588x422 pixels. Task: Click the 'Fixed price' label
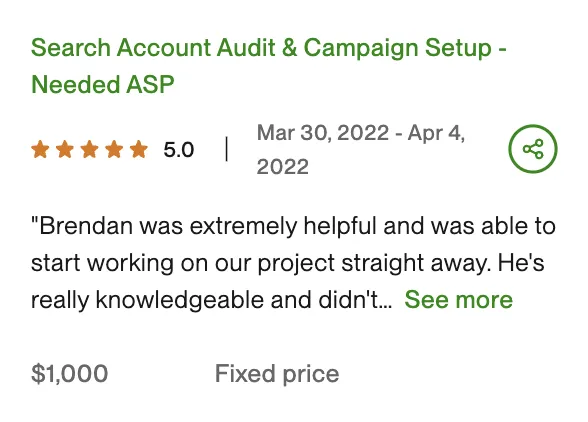coord(277,374)
